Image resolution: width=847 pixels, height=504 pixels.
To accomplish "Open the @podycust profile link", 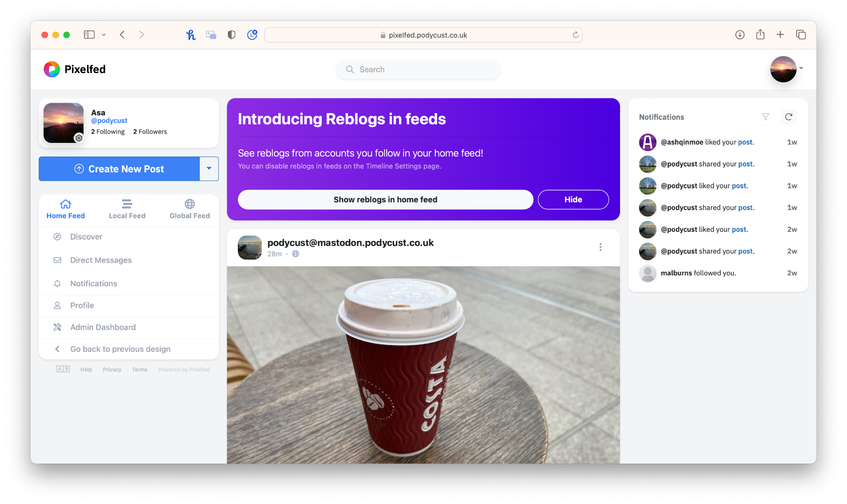I will tap(109, 121).
